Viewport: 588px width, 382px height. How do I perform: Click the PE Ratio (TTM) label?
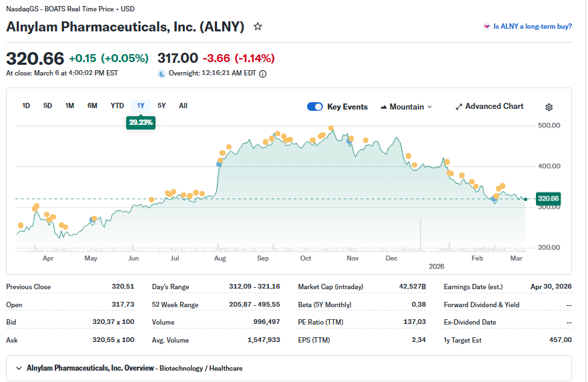[320, 323]
